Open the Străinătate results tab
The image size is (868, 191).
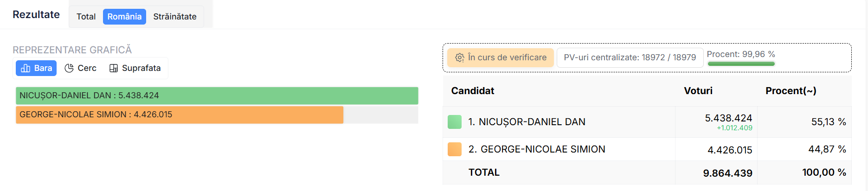[x=175, y=17]
